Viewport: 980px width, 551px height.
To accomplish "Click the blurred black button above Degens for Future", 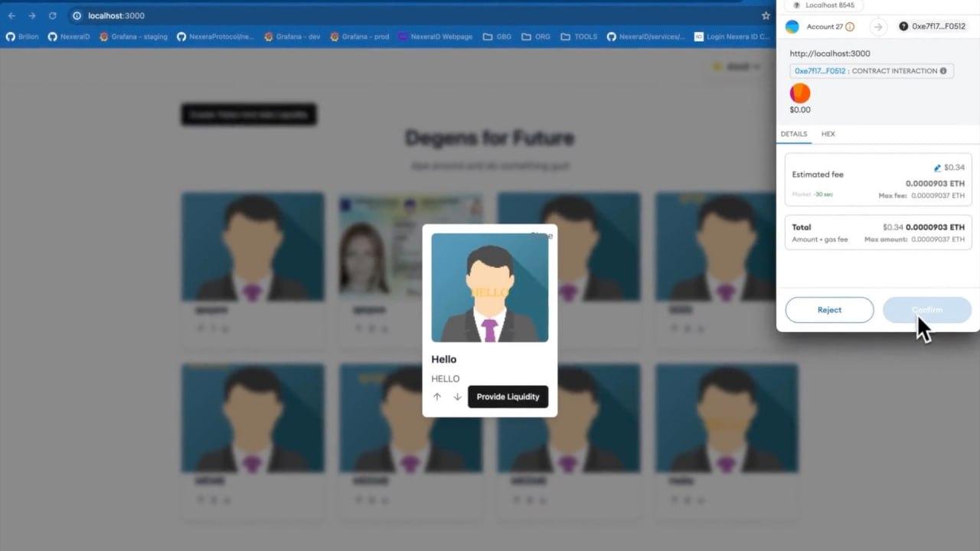I will (x=249, y=115).
